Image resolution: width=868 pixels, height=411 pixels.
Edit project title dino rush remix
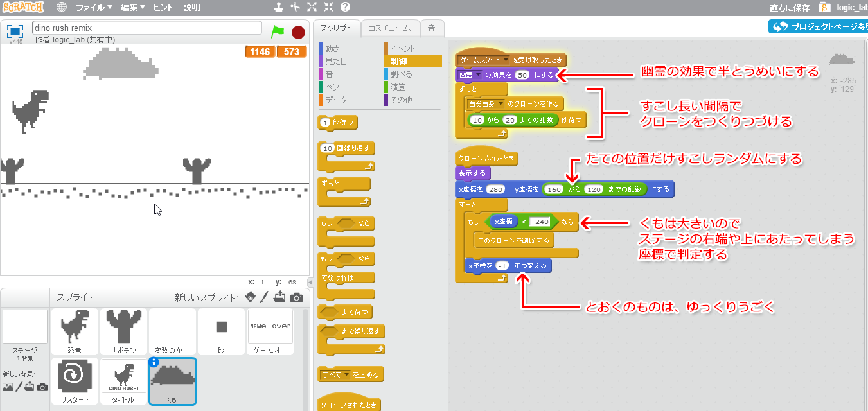pyautogui.click(x=147, y=28)
